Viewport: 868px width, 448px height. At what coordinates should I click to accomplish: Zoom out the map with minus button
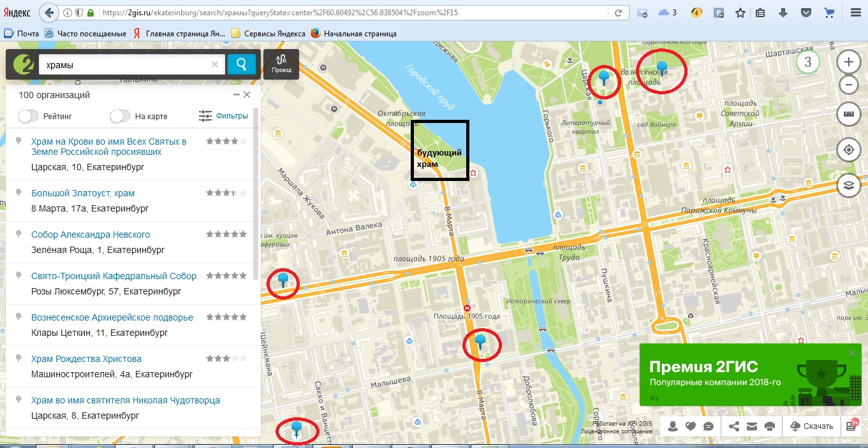point(848,85)
